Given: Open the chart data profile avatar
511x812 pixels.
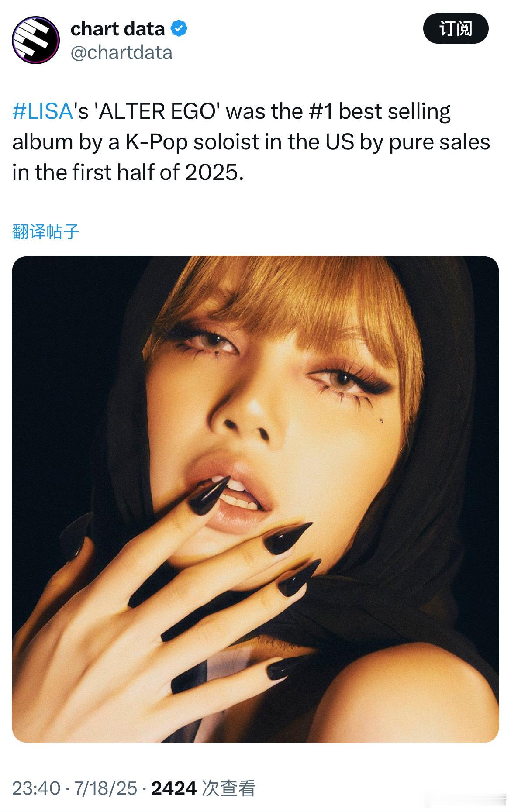Looking at the screenshot, I should pos(35,40).
